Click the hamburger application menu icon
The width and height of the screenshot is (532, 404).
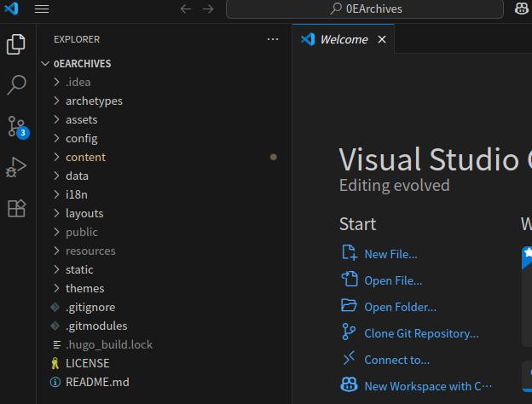point(41,9)
